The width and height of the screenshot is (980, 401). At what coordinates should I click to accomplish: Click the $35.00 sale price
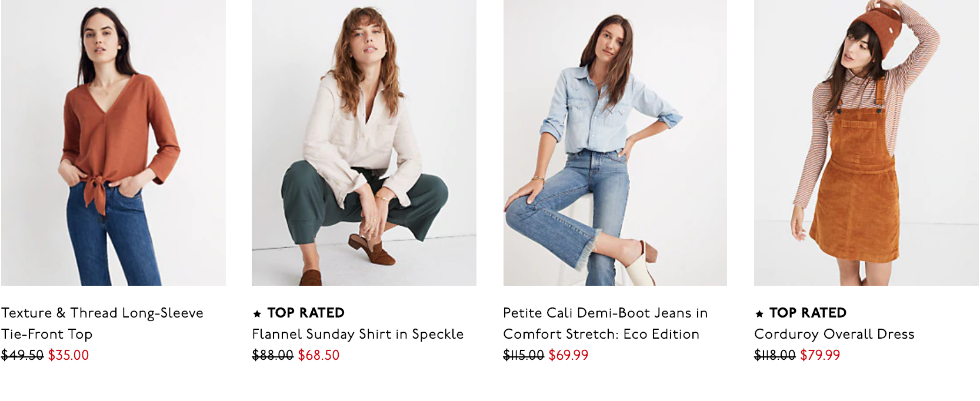[68, 355]
